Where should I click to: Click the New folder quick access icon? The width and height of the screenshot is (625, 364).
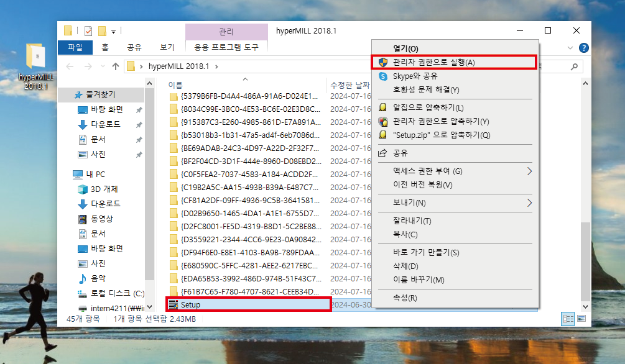(102, 30)
